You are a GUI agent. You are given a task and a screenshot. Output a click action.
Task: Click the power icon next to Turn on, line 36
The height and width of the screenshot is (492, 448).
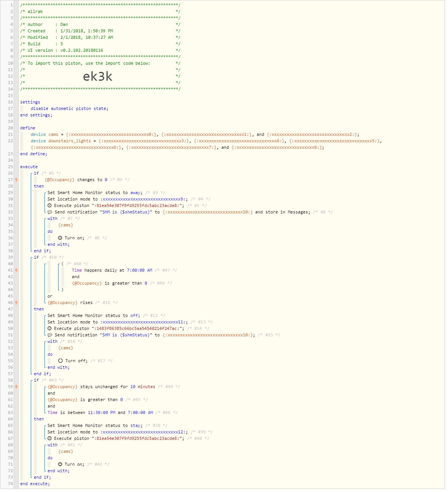pos(60,238)
